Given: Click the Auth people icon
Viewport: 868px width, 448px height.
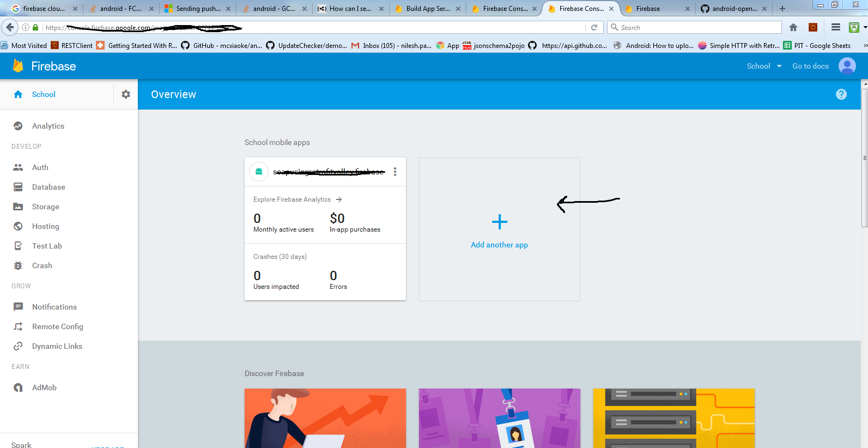Looking at the screenshot, I should pyautogui.click(x=18, y=167).
